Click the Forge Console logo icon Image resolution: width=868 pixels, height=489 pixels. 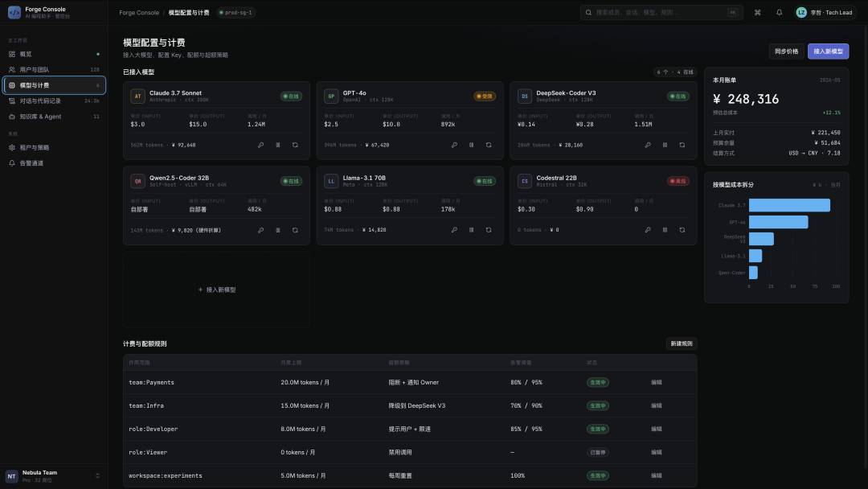click(14, 12)
